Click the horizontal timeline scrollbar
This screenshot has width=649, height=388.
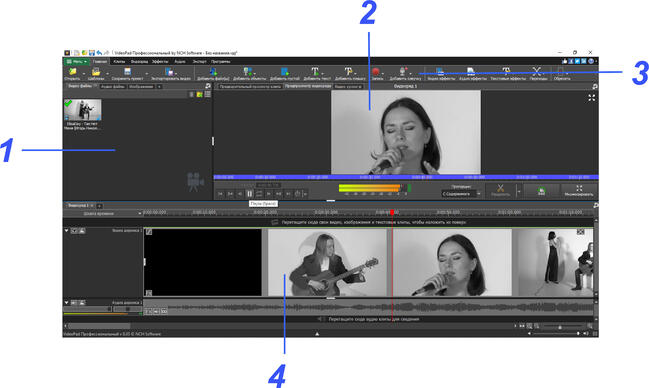point(99,326)
